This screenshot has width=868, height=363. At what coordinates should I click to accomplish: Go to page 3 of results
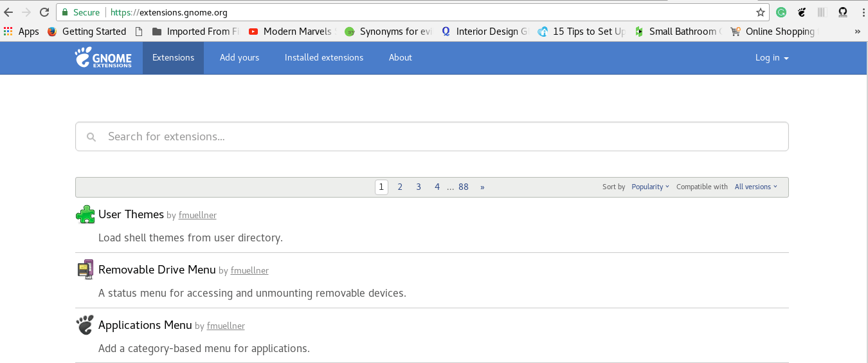[419, 187]
